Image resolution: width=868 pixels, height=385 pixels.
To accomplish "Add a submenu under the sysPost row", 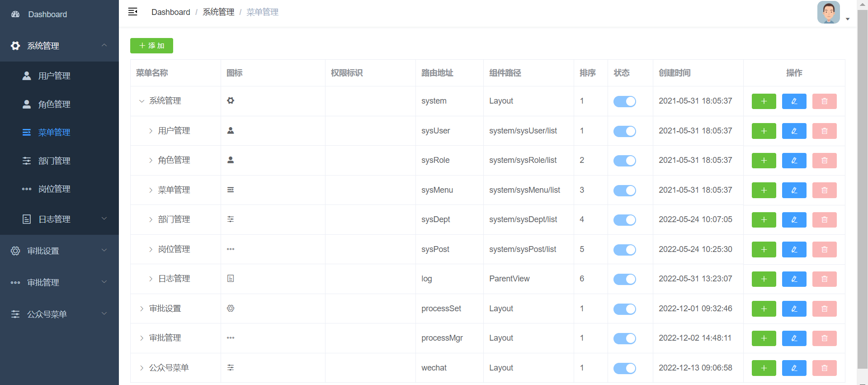I will point(764,249).
